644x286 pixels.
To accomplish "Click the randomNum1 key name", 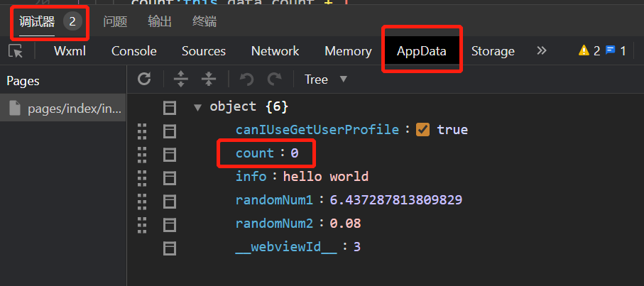I will point(274,200).
